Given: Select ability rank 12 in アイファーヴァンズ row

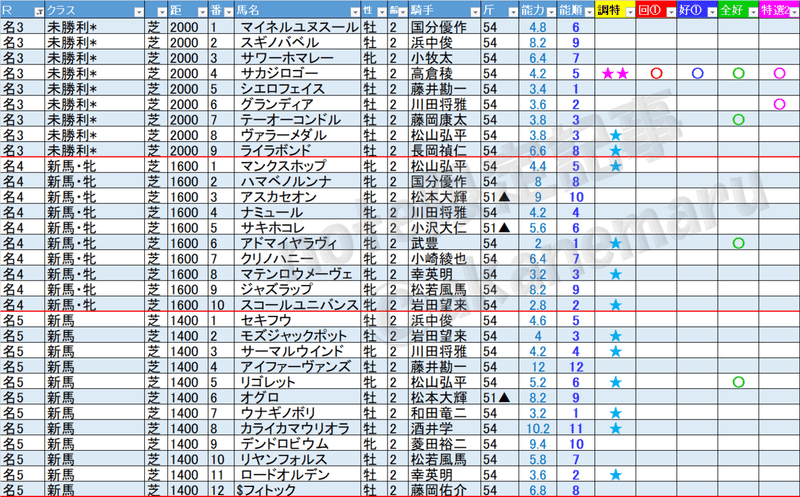Looking at the screenshot, I should (x=576, y=367).
